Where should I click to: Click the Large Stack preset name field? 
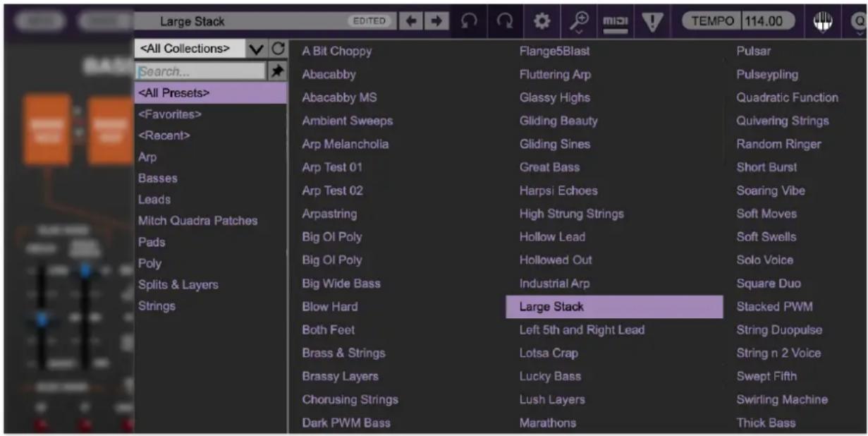pos(264,21)
